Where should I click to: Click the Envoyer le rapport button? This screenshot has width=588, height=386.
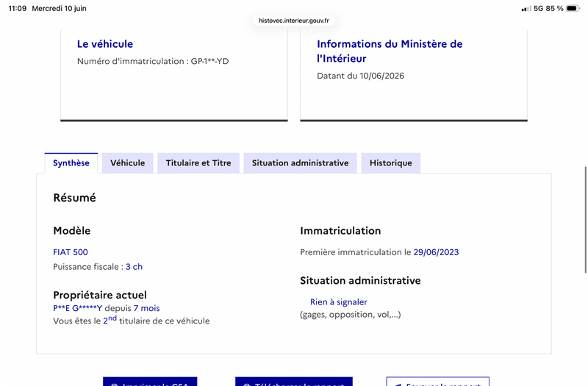pos(437,382)
